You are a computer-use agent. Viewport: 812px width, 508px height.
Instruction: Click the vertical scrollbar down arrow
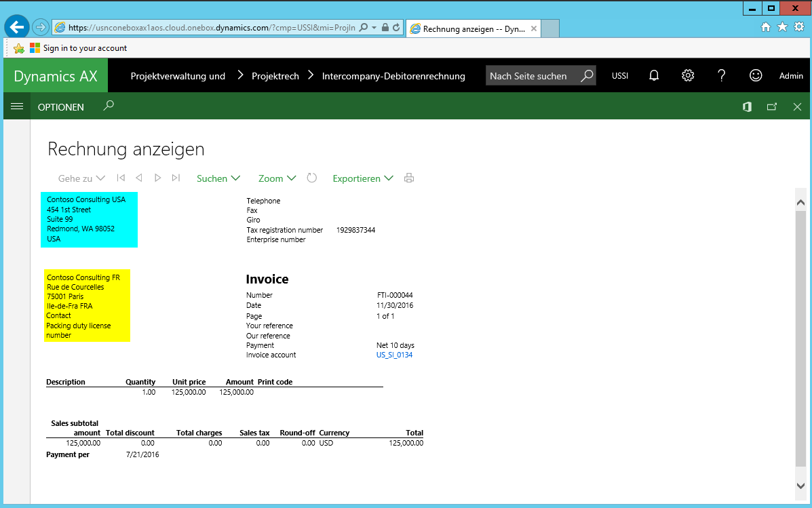click(800, 486)
